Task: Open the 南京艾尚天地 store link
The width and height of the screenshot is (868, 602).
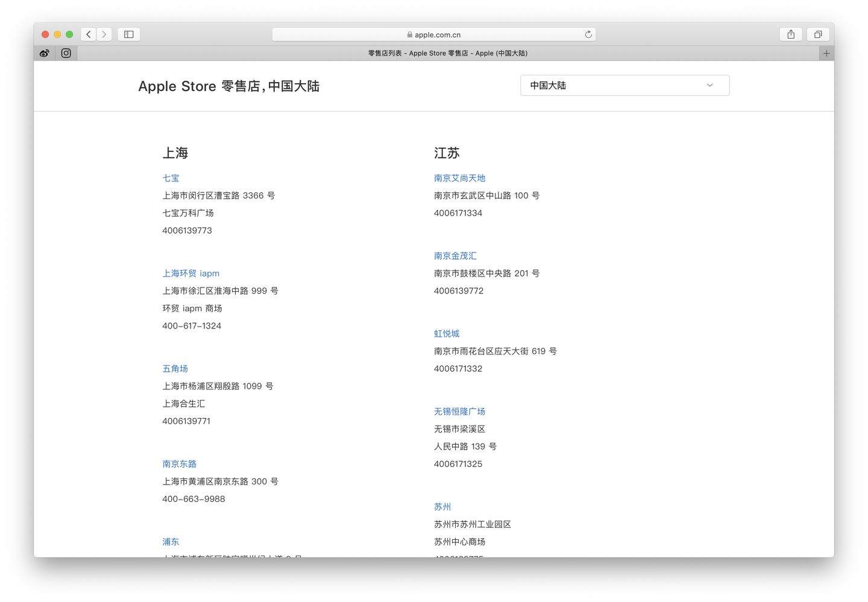Action: (x=459, y=178)
